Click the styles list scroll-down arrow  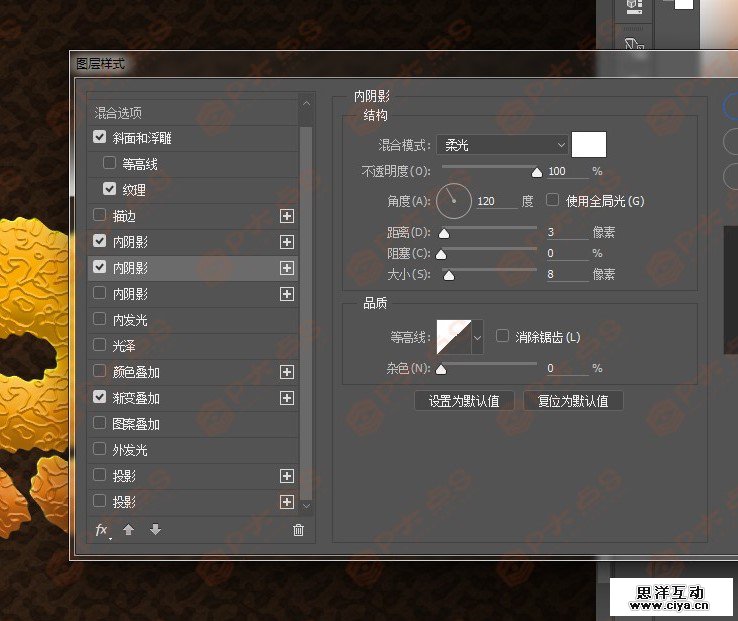[x=306, y=506]
